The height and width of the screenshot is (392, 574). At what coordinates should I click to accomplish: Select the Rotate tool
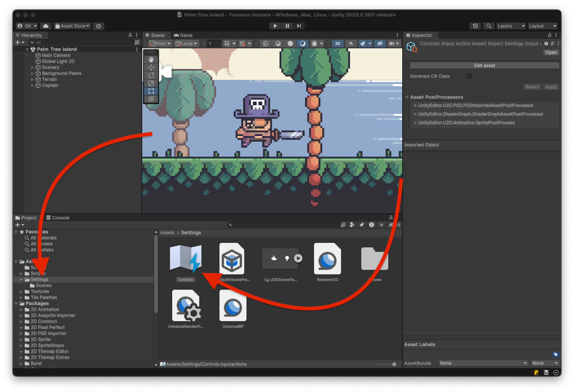pos(151,75)
